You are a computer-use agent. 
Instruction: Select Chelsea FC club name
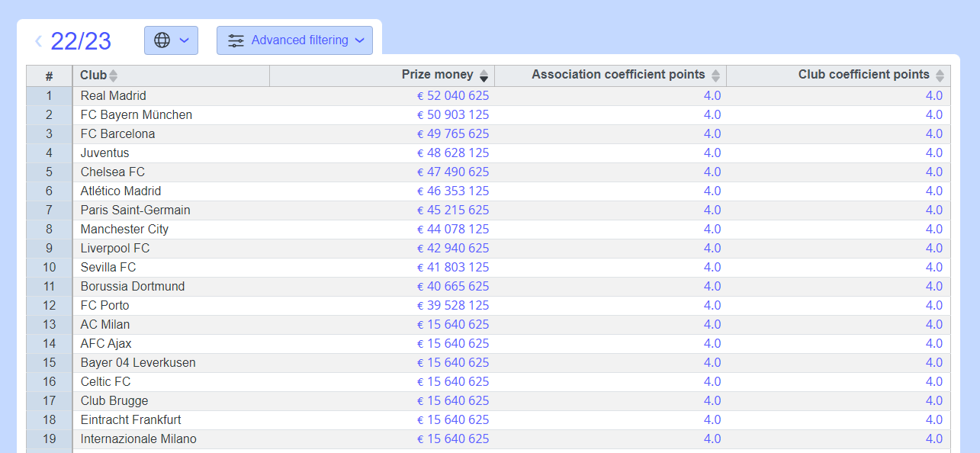(112, 172)
